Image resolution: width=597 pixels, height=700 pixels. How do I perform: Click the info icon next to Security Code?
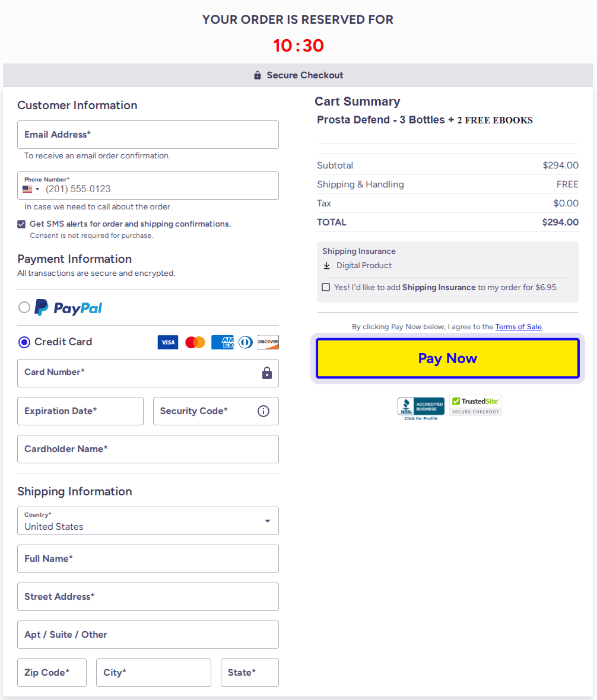click(263, 411)
